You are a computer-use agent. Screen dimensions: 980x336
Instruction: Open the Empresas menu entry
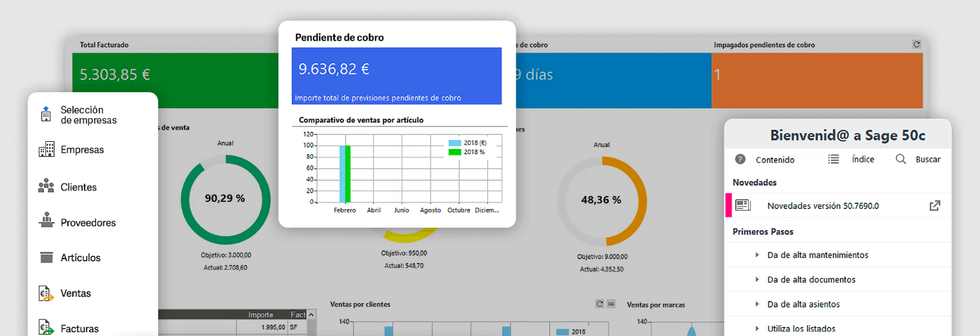pos(82,150)
